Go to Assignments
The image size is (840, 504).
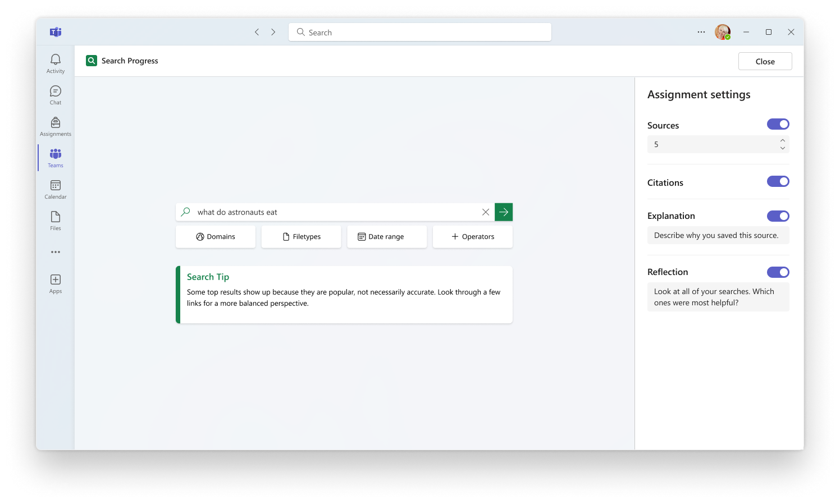point(55,126)
